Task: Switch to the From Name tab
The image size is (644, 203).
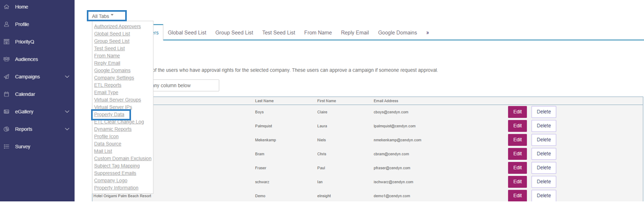Action: pyautogui.click(x=318, y=33)
